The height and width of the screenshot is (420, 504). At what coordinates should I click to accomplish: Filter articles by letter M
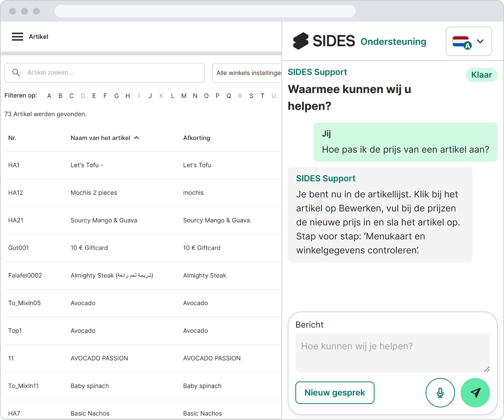click(x=184, y=96)
